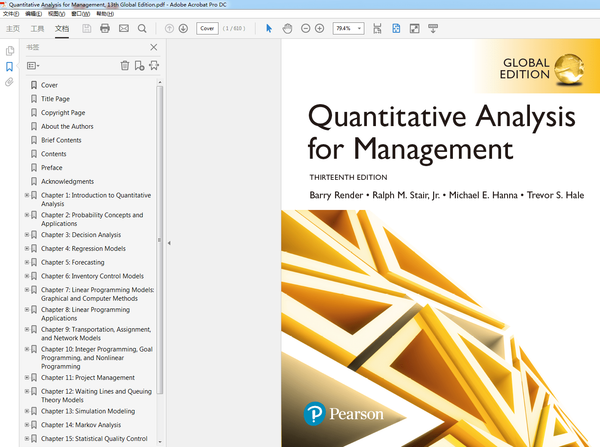
Task: Delete selected bookmark trash icon
Action: 125,65
